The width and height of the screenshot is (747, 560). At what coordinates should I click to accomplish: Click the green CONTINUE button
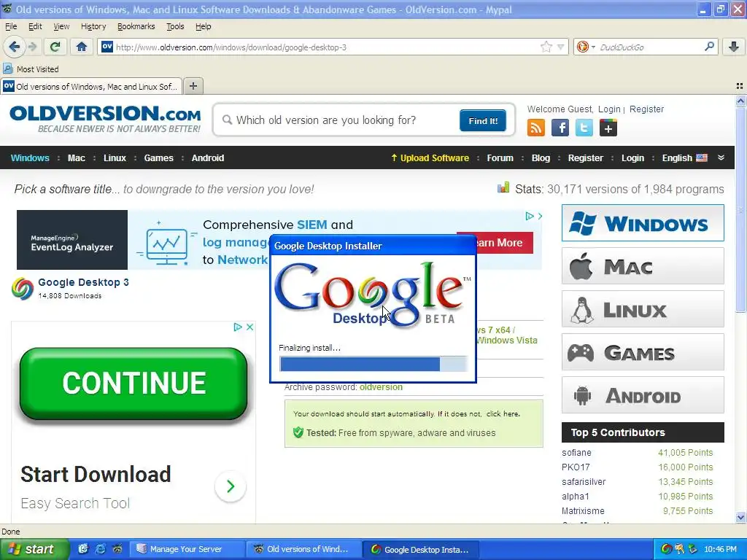(133, 384)
